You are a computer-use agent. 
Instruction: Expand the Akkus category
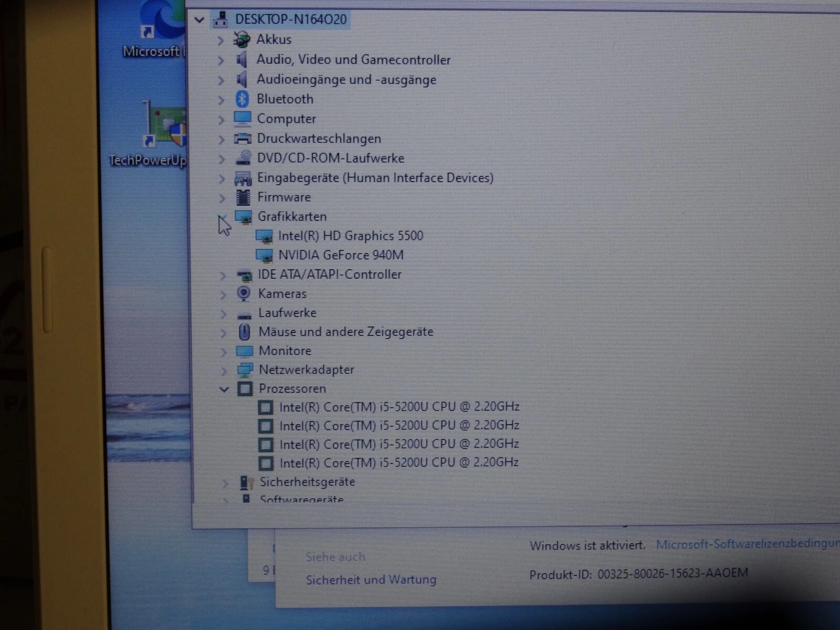[221, 40]
